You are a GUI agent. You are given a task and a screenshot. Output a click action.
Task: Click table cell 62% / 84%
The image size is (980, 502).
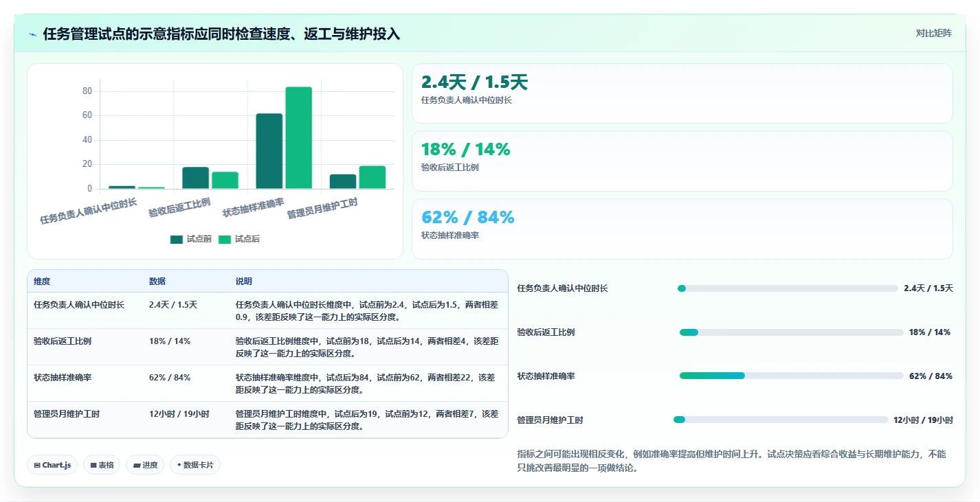click(x=170, y=378)
